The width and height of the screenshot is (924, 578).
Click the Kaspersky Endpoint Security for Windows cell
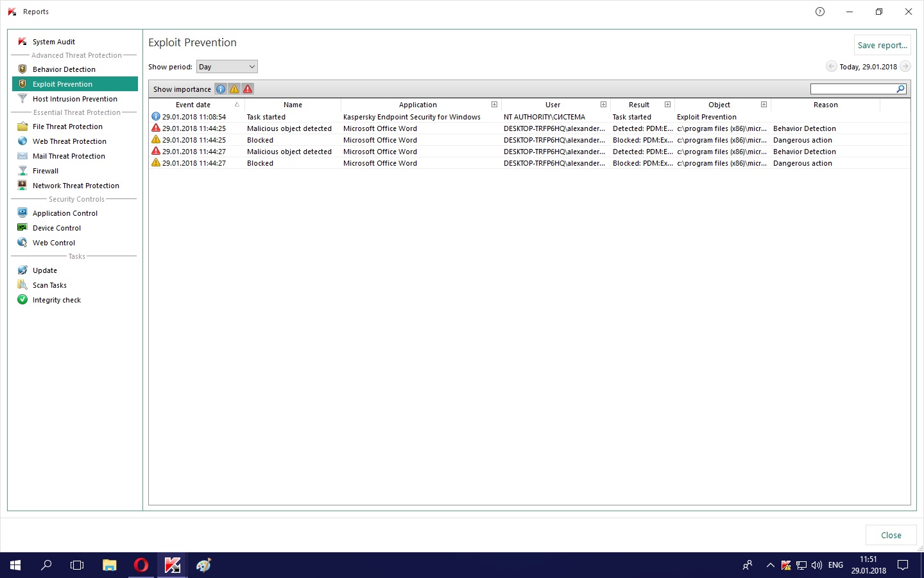click(x=412, y=117)
